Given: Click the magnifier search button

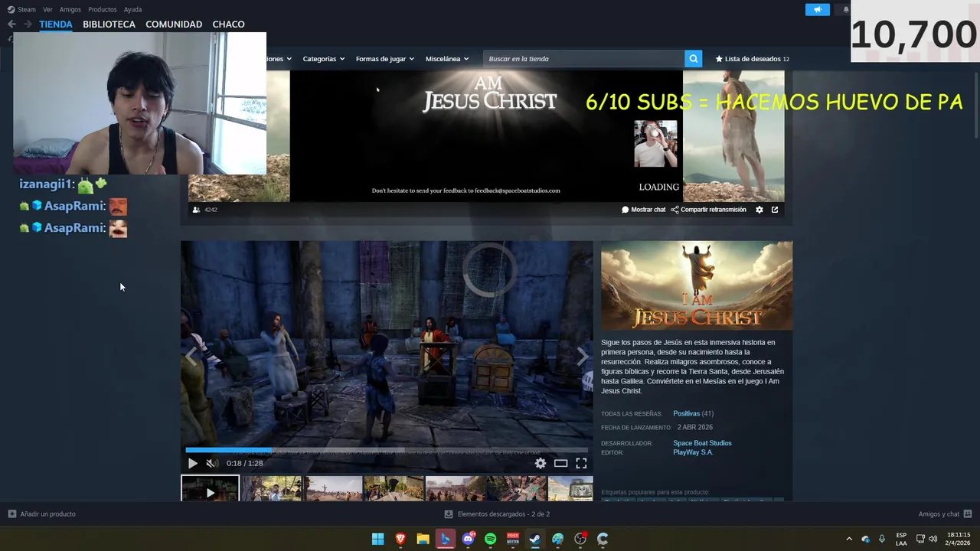Looking at the screenshot, I should tap(693, 59).
